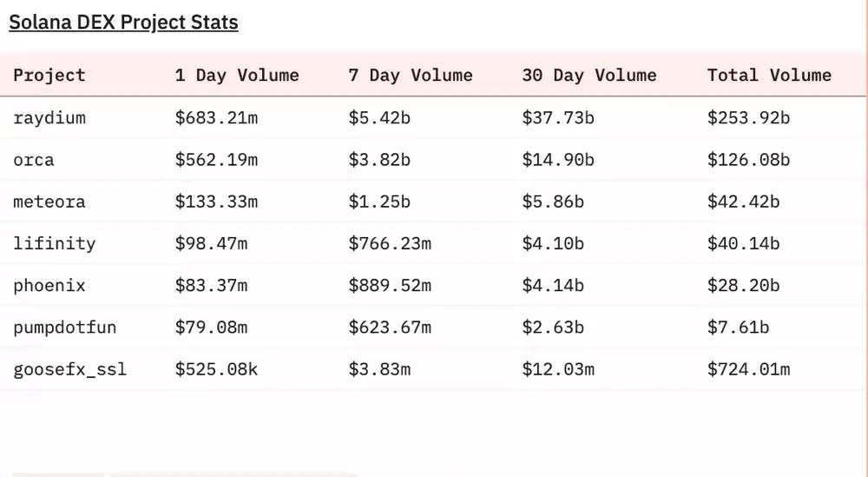Select the pumpdotfun project name

65,327
